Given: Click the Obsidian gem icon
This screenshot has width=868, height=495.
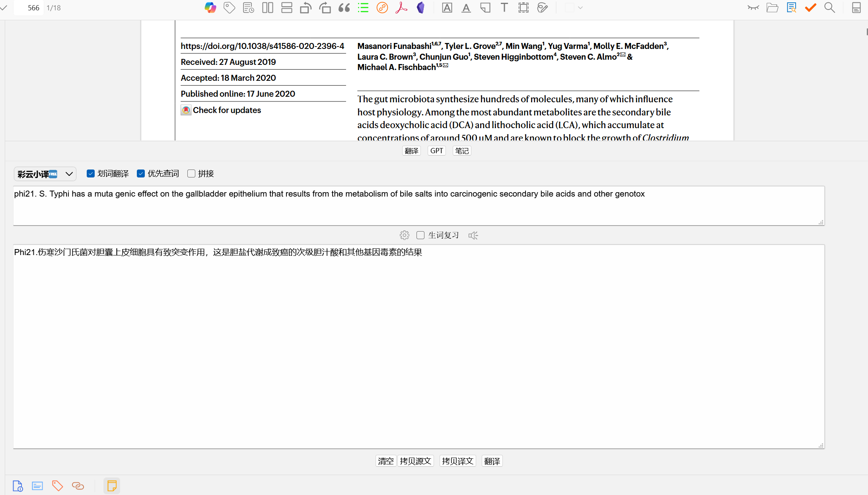Looking at the screenshot, I should pos(420,8).
